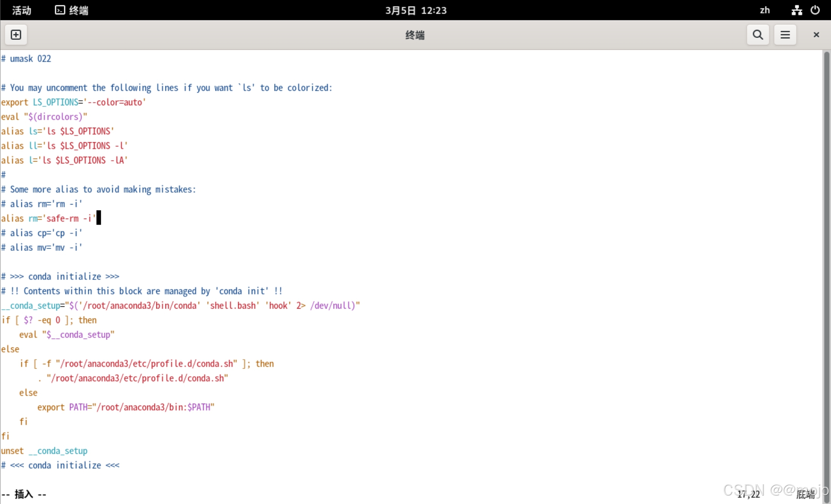Close the terminal window
Viewport: 831px width, 504px height.
[816, 35]
